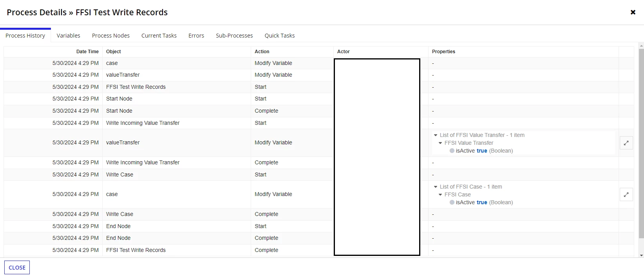Click the scrollbar down arrow
Viewport: 644px width, 277px height.
pyautogui.click(x=641, y=255)
